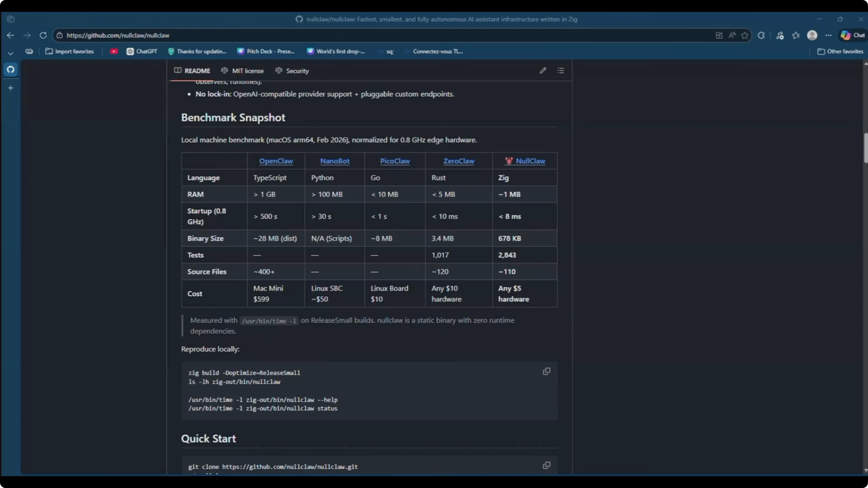The height and width of the screenshot is (488, 868).
Task: Open the browser settings ellipsis menu
Action: click(x=829, y=35)
